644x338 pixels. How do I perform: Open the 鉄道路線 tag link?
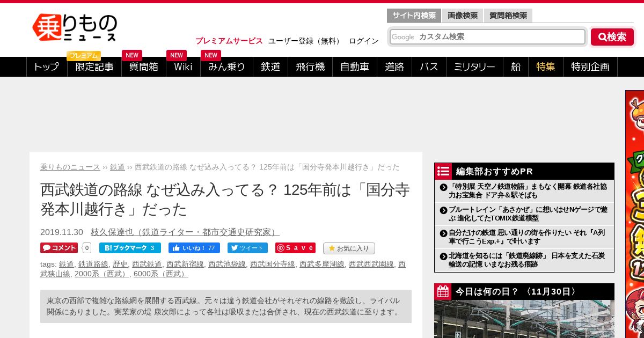(x=93, y=264)
